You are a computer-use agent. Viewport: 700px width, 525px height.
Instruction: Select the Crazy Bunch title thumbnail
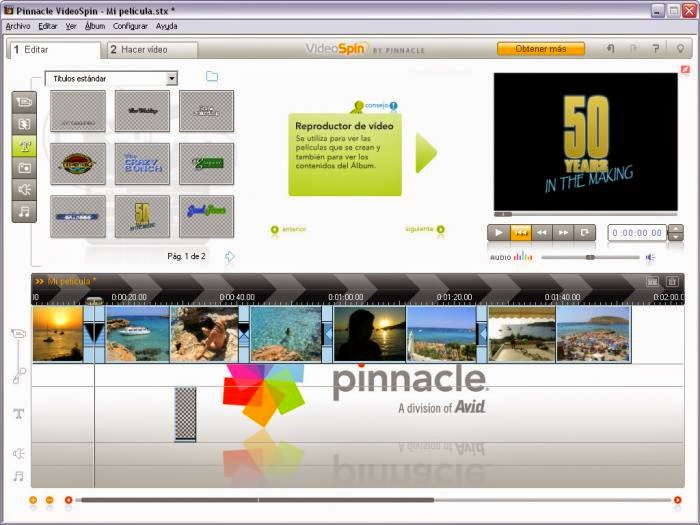[x=142, y=164]
